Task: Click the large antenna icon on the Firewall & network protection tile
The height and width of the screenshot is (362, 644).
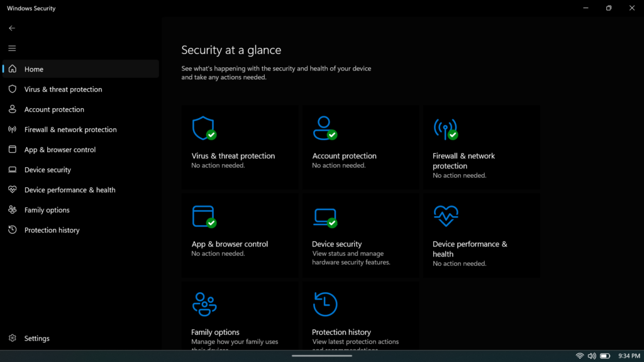Action: [x=446, y=129]
